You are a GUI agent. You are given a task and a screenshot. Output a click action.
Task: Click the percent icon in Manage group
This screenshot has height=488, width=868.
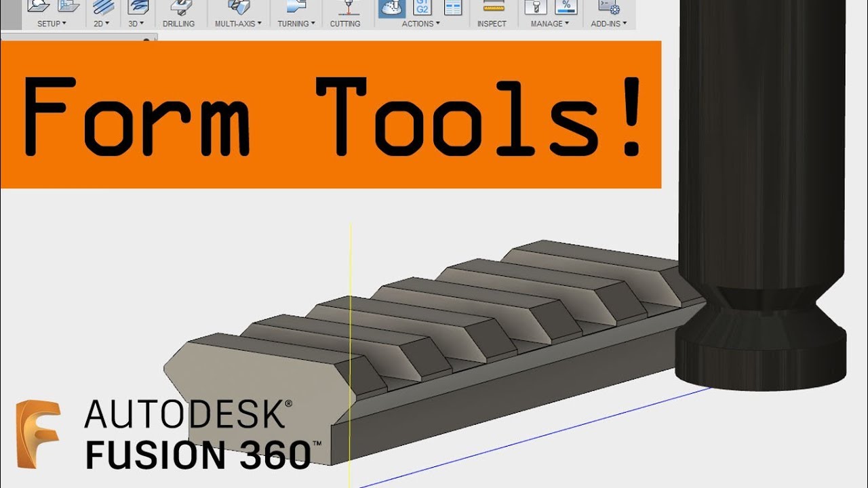tap(566, 7)
